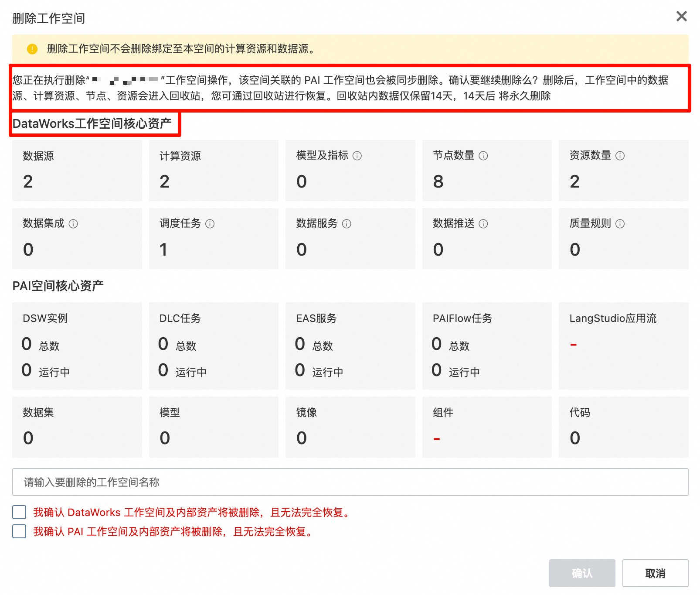700x595 pixels.
Task: Click the EAS服务 card title
Action: (316, 318)
